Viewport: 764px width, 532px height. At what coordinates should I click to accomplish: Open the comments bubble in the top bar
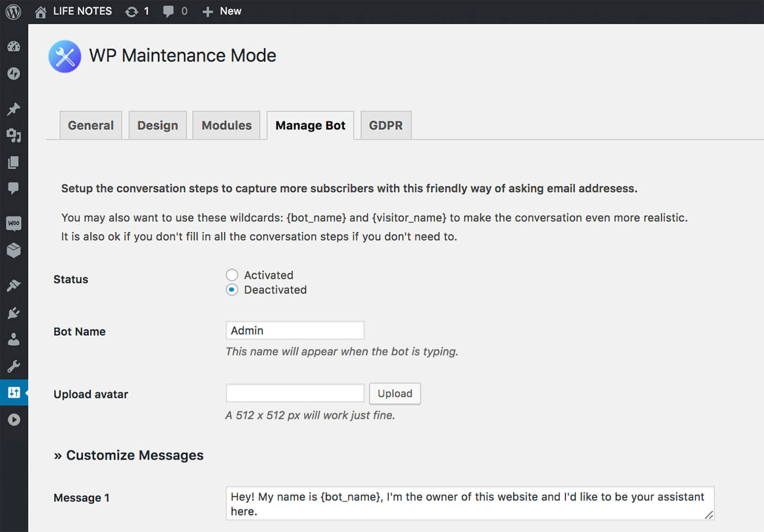point(168,12)
